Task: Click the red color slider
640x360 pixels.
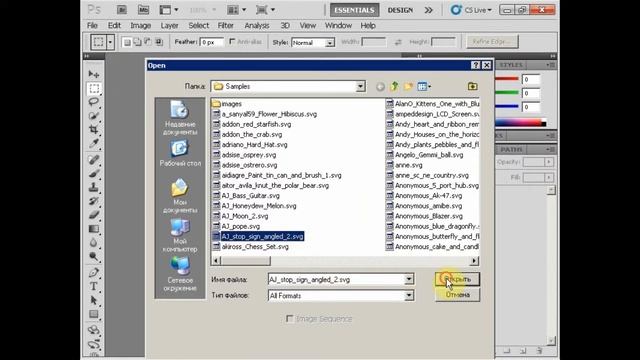Action: 507,79
